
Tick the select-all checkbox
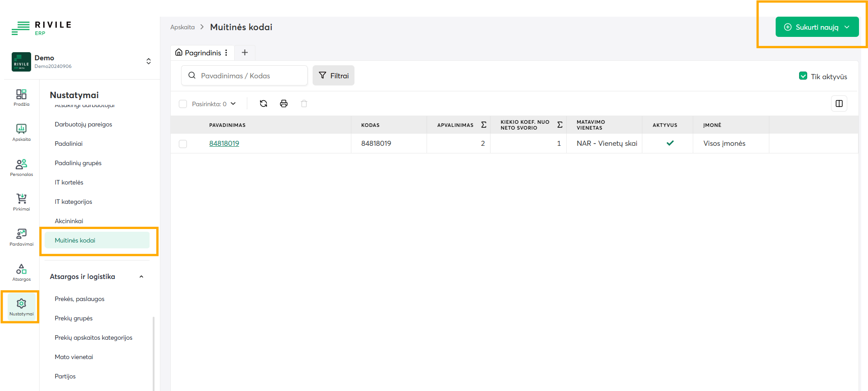pyautogui.click(x=183, y=104)
